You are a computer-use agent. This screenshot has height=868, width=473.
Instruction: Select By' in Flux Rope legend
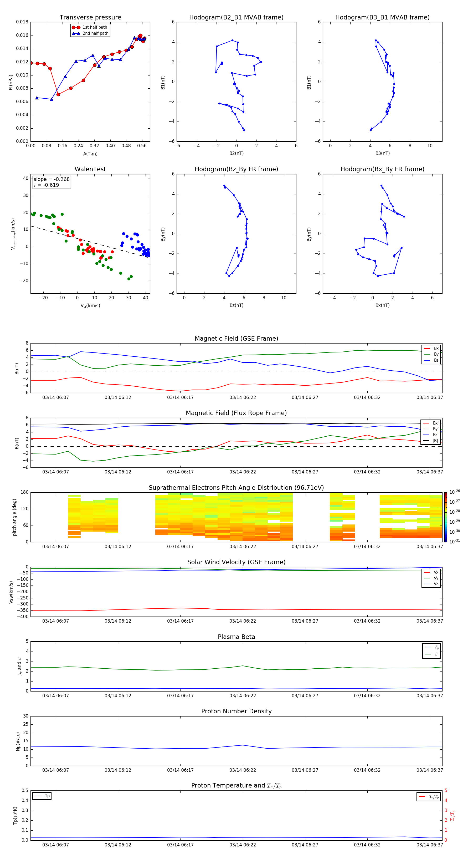pyautogui.click(x=431, y=429)
